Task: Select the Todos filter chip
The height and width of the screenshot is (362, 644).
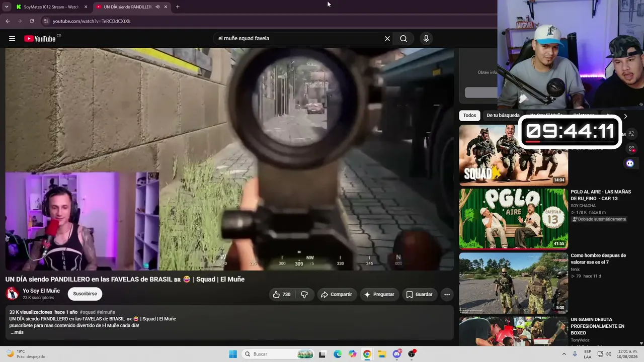Action: pos(469,116)
